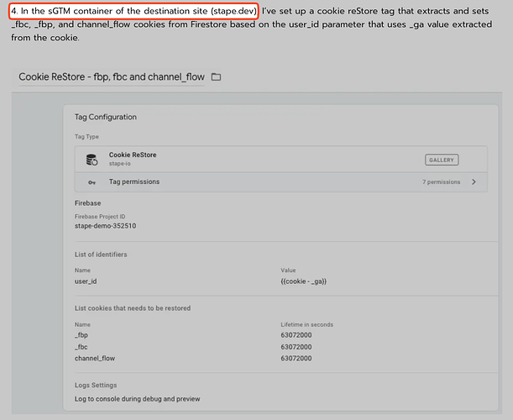Image resolution: width=513 pixels, height=420 pixels.
Task: Click 'Log to console during debug and preview'
Action: click(138, 399)
